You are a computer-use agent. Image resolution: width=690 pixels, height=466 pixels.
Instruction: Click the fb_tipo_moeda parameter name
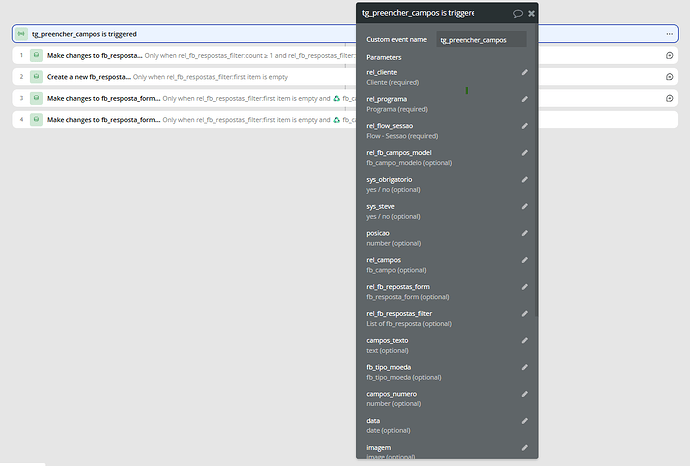(x=389, y=367)
